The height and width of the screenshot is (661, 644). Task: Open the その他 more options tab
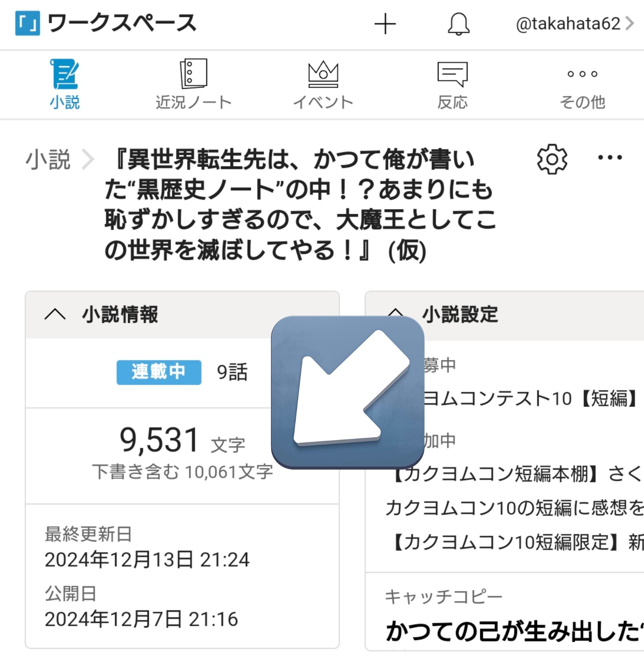pos(582,84)
